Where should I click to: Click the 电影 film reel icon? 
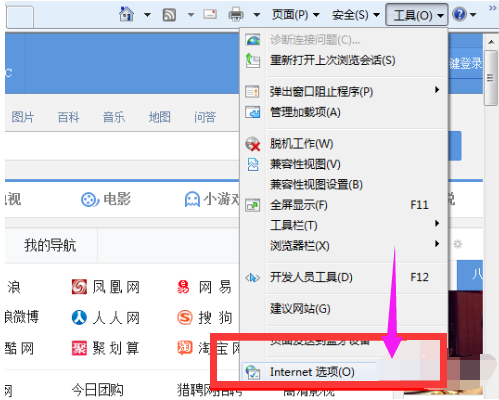89,200
